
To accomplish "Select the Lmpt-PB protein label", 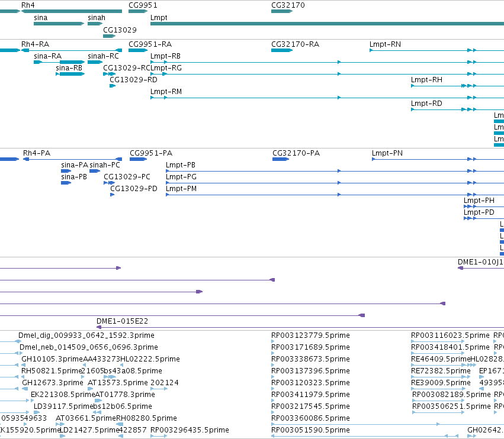I will coord(181,165).
